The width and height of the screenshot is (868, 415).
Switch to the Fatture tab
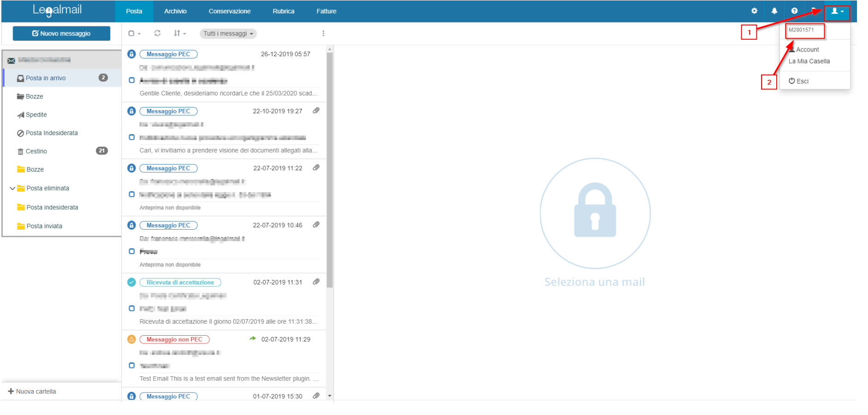(326, 11)
